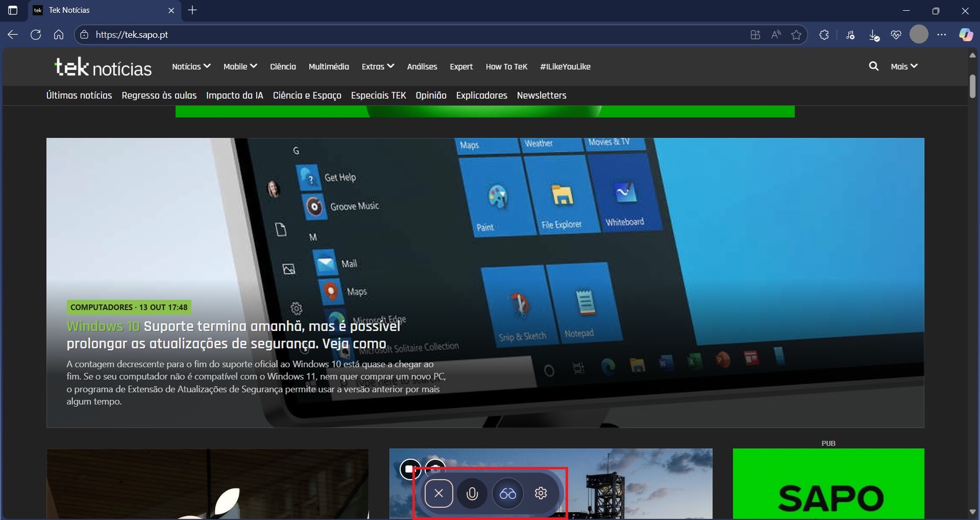Expand the Notícias dropdown menu

(x=191, y=66)
